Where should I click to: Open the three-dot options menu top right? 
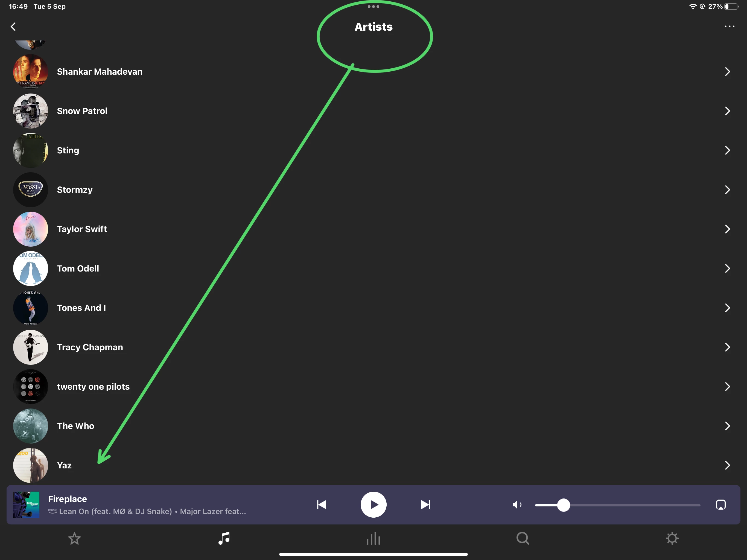click(x=729, y=26)
